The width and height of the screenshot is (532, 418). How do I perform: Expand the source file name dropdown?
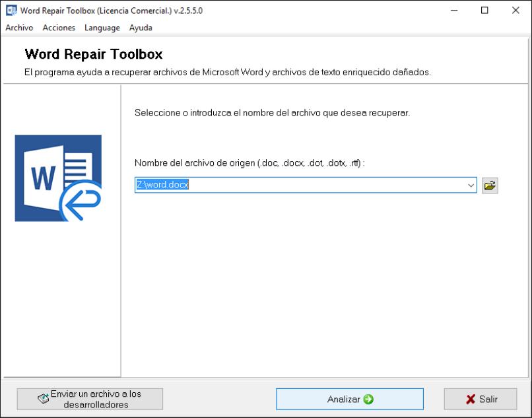[x=470, y=185]
